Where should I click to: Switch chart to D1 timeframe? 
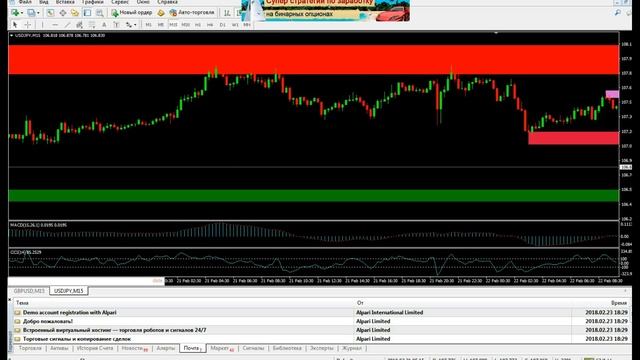click(x=222, y=25)
